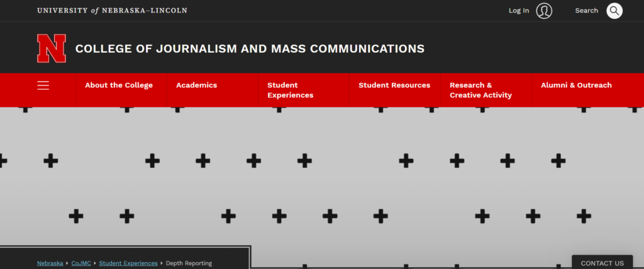This screenshot has width=644, height=269.
Task: Click the University of Nebraska–Lincoln wordmark
Action: tap(112, 11)
